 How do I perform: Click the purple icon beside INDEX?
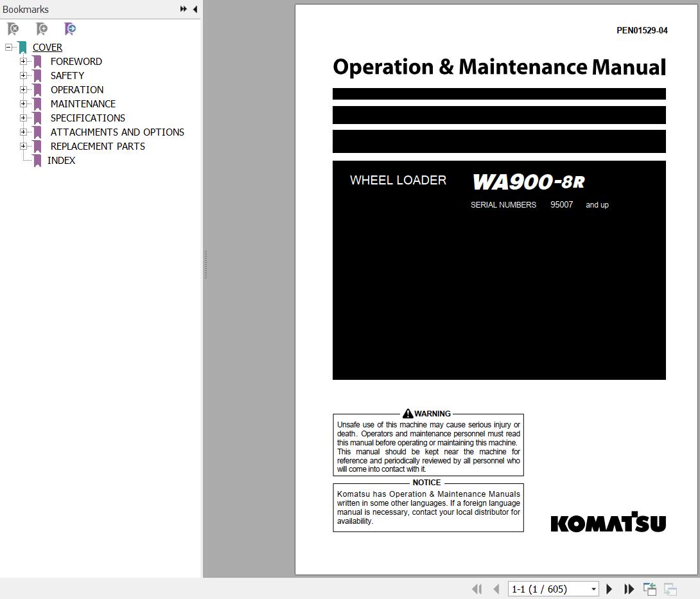(x=37, y=161)
